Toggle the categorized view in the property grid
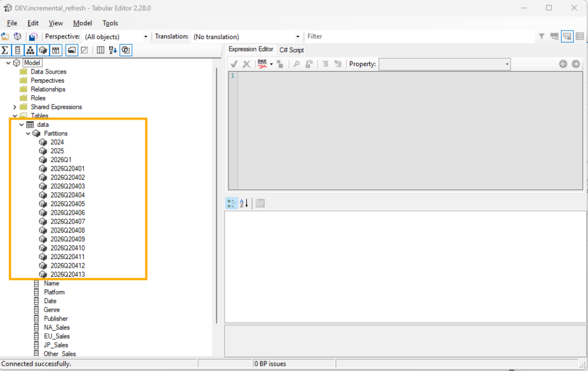 (x=231, y=203)
